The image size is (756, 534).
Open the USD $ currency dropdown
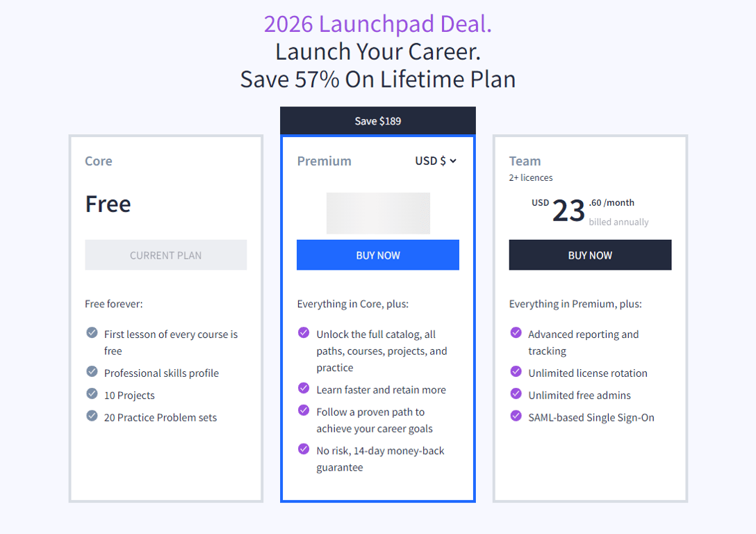coord(436,161)
